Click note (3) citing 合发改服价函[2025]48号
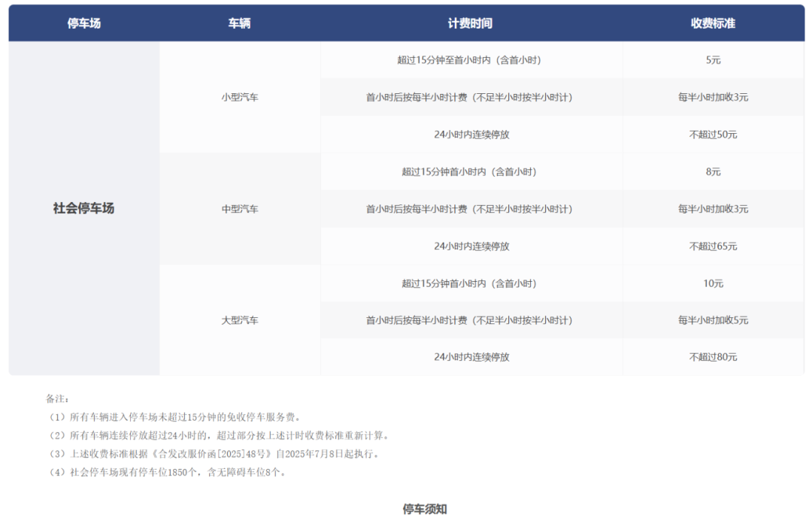The height and width of the screenshot is (520, 812). click(x=213, y=454)
